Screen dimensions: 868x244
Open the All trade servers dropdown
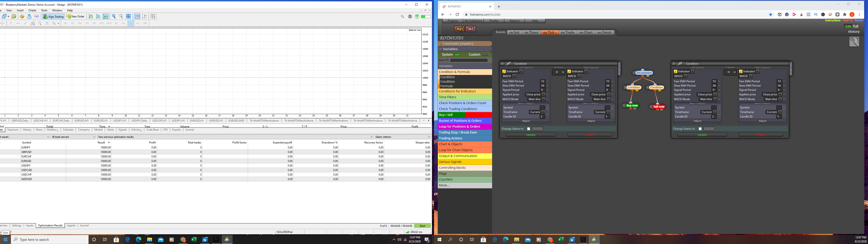point(73,137)
